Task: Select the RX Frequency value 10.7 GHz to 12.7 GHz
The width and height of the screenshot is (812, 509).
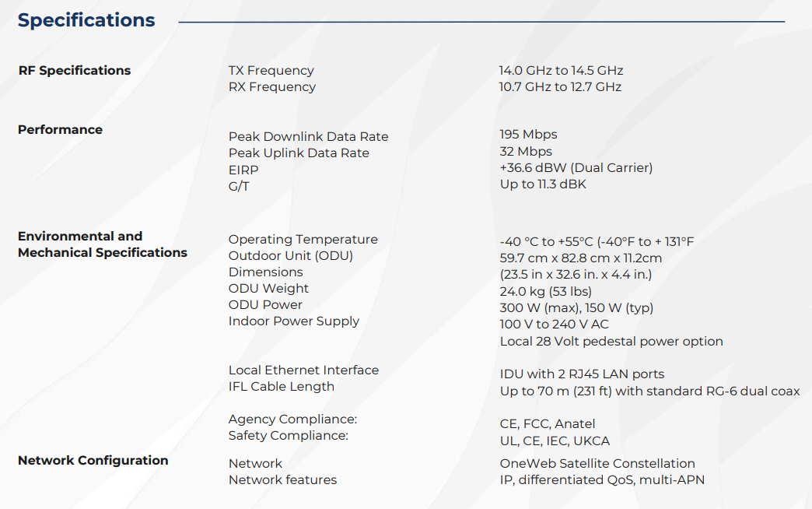Action: point(560,86)
